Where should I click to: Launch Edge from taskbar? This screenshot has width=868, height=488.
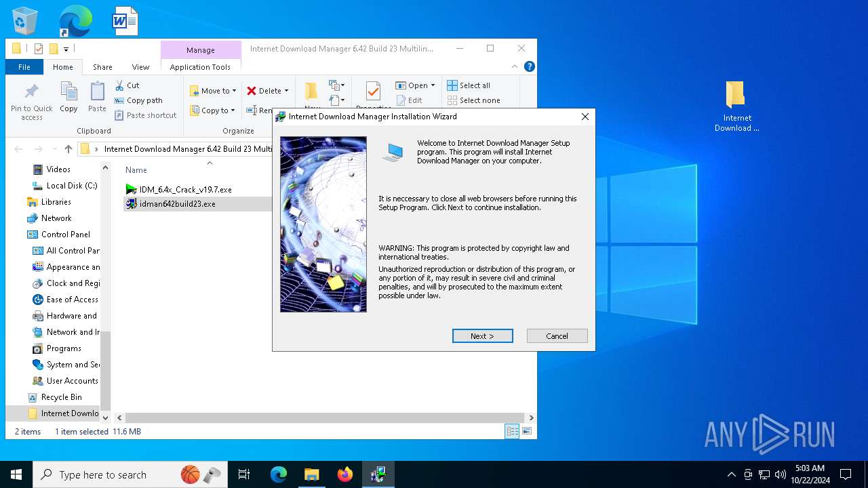(279, 474)
